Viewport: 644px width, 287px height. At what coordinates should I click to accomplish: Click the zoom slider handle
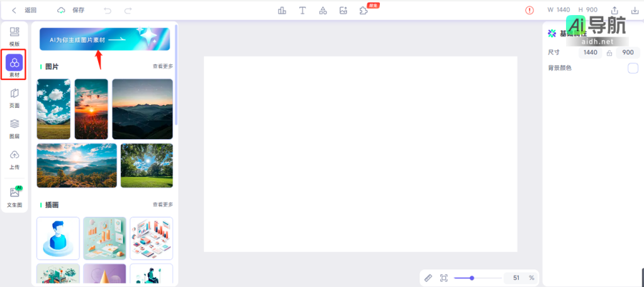pos(472,278)
